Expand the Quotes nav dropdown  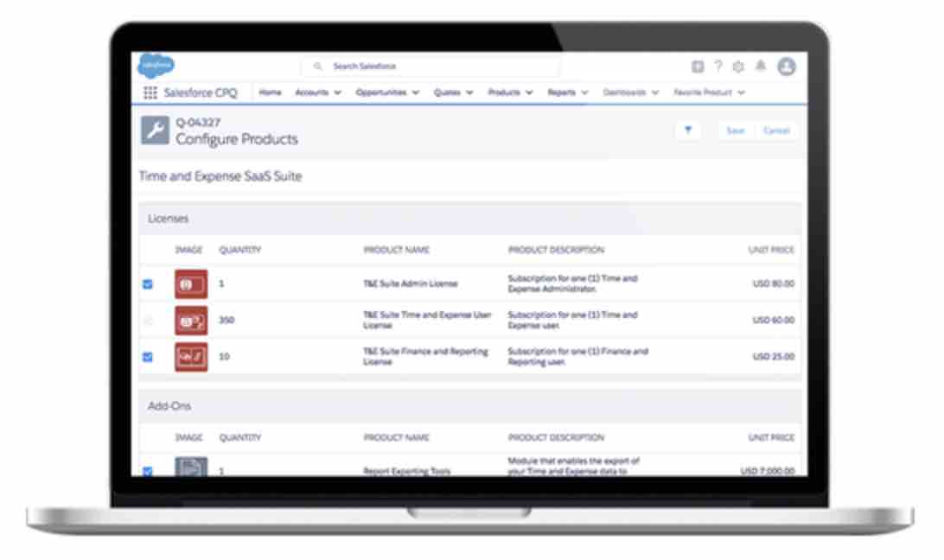click(469, 92)
